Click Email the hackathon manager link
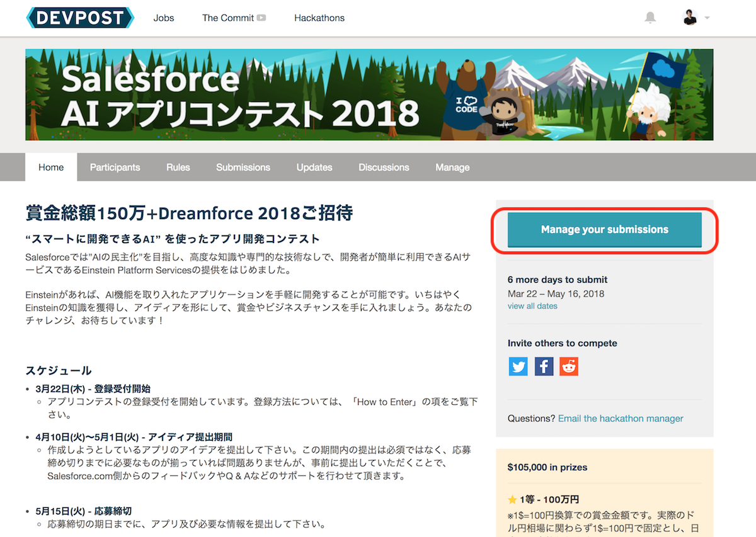The image size is (756, 537). (x=621, y=418)
